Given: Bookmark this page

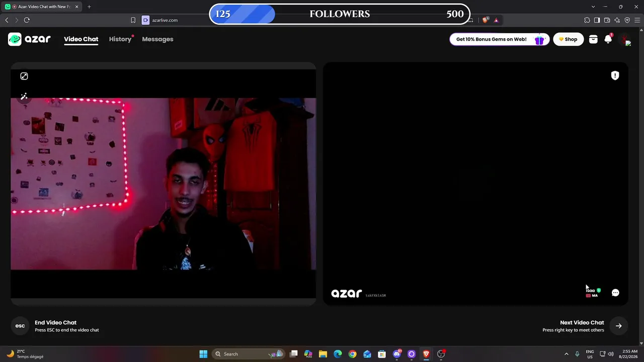Looking at the screenshot, I should click(x=133, y=20).
